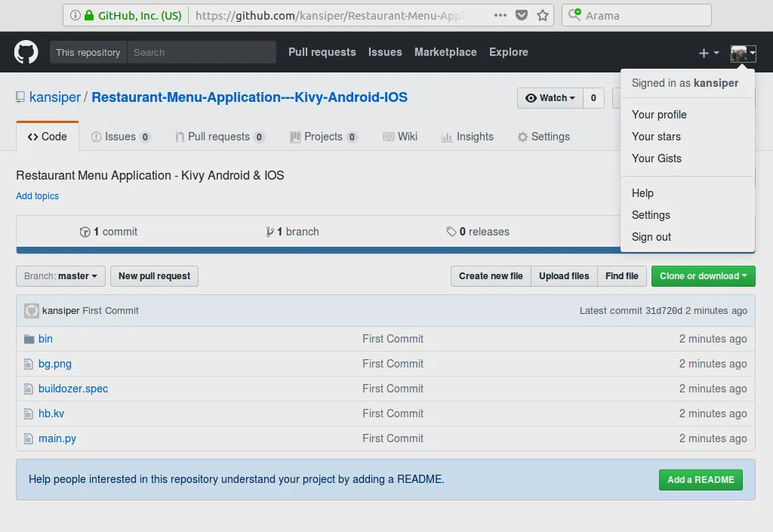
Task: Click the releases tag icon
Action: [x=451, y=232]
